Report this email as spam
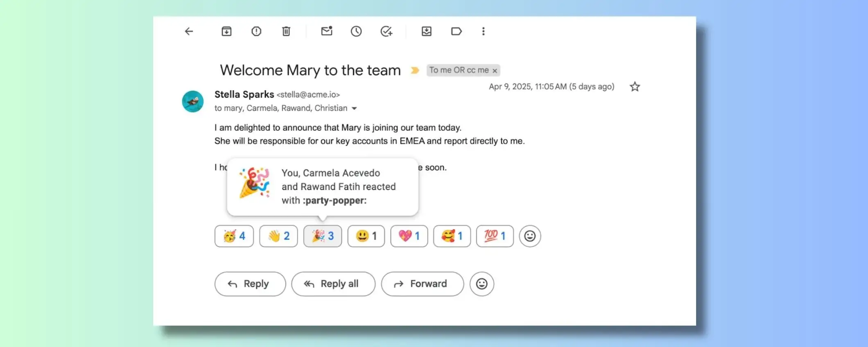The width and height of the screenshot is (868, 347). click(256, 32)
